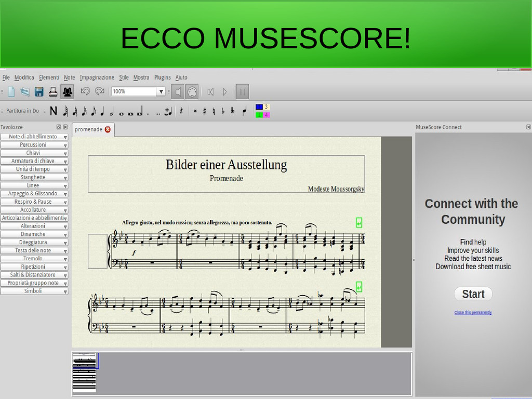532x399 pixels.
Task: Expand the Arpeggio & Glissando palette
Action: coord(34,193)
